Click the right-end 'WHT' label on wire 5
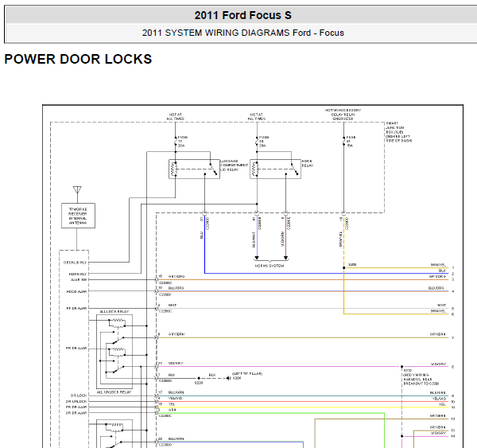 pyautogui.click(x=441, y=305)
